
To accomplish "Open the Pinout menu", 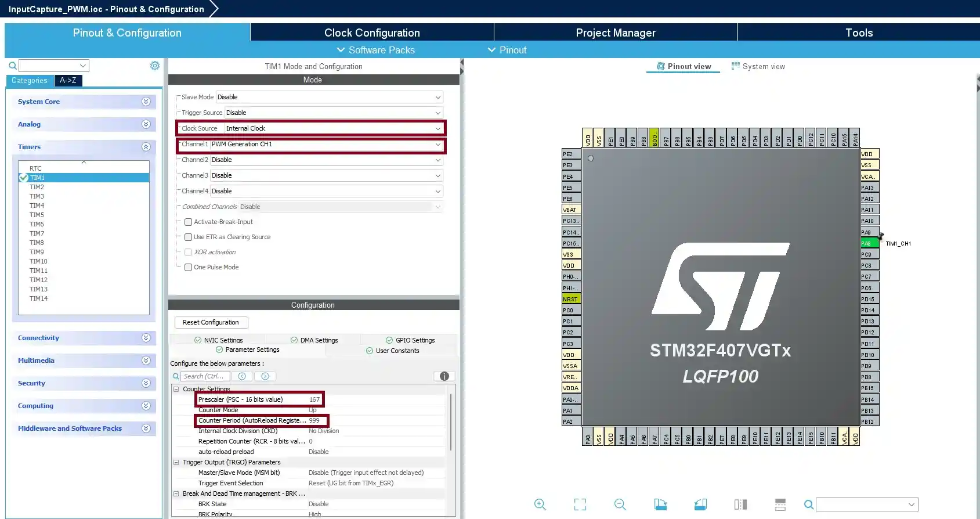I will [507, 50].
